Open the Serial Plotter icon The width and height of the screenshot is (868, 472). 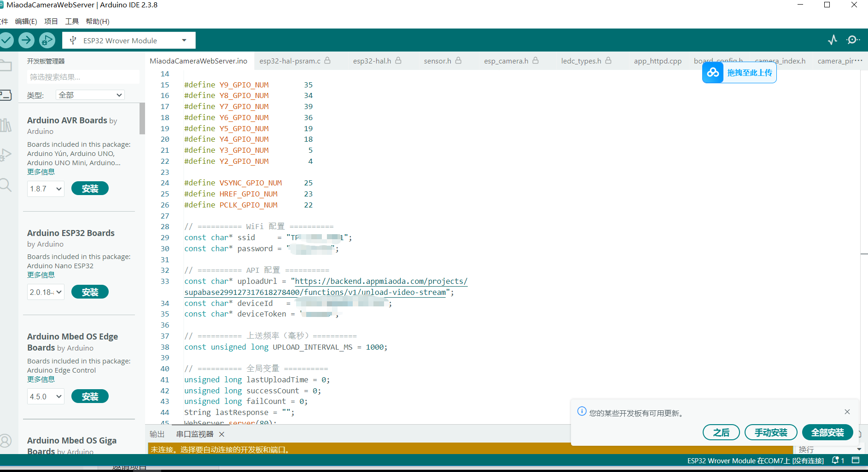[832, 40]
